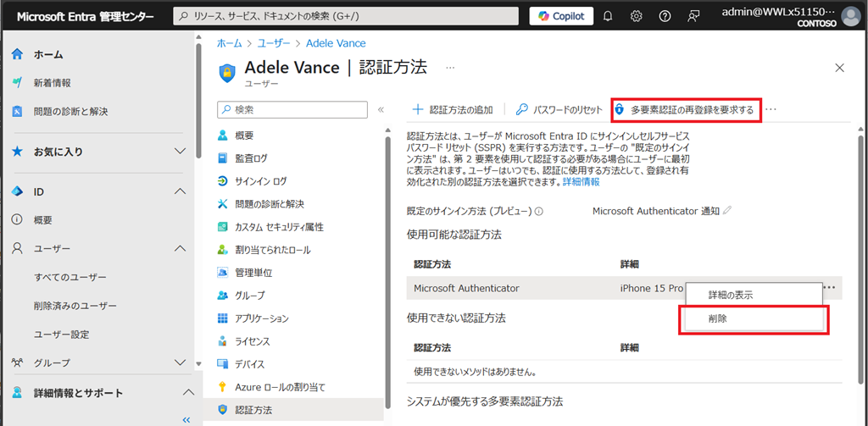The height and width of the screenshot is (426, 868).
Task: Open ユーザー設定 in sidebar
Action: 61,335
